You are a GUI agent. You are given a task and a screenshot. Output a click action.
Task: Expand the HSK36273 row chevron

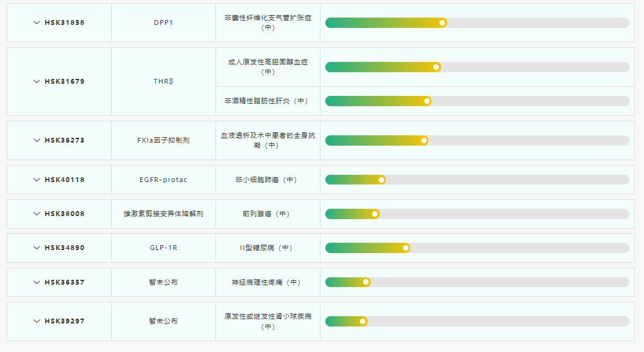pos(36,140)
